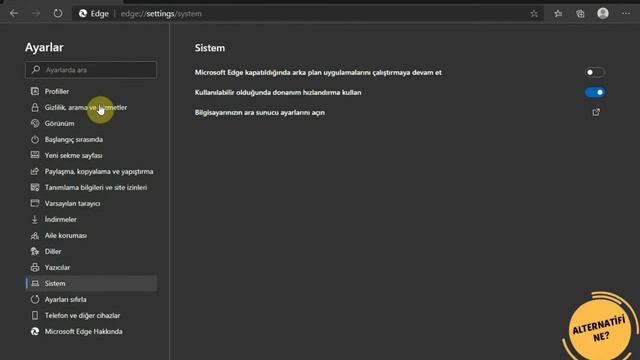Click the external link icon for proxy settings
The image size is (640, 360).
pyautogui.click(x=596, y=112)
